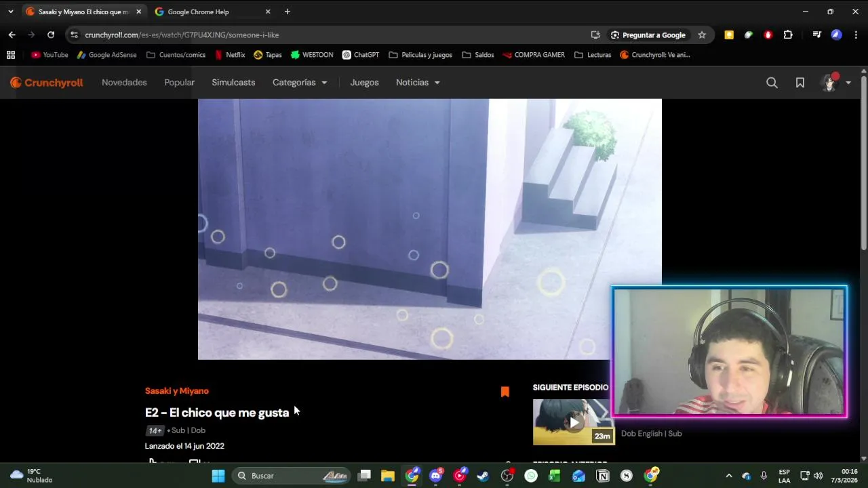Expand the Noticias dropdown

coord(418,83)
